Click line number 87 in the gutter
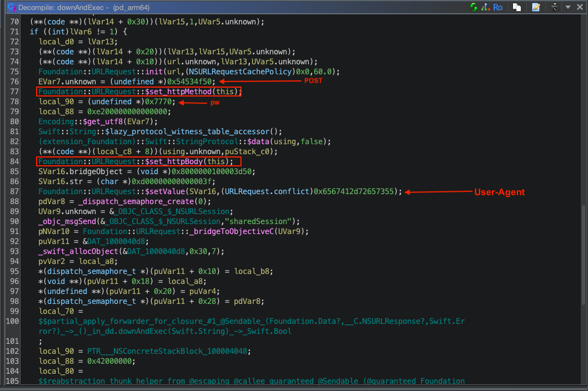 14,191
